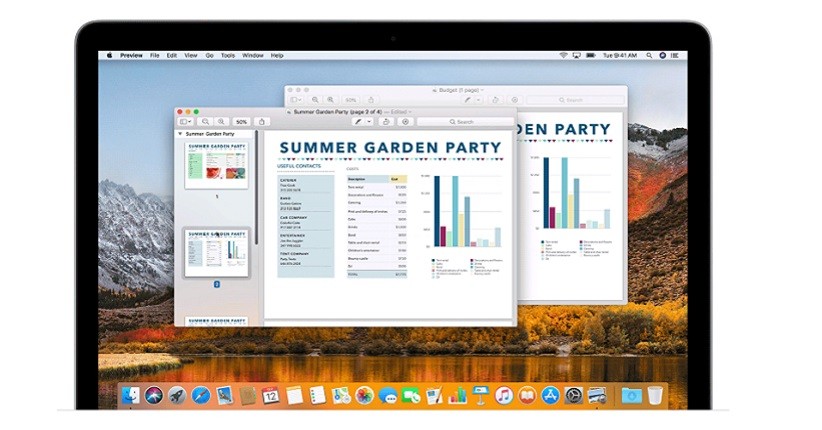822x430 pixels.
Task: Click the zoom out magnifier in Preview toolbar
Action: click(206, 122)
